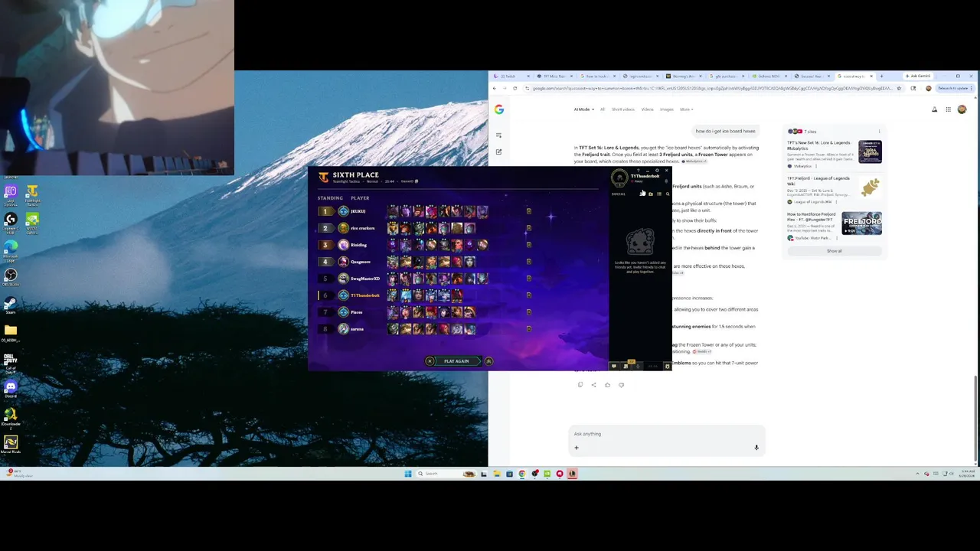The height and width of the screenshot is (551, 980).
Task: Open Logi Options desktop shortcut
Action: [11, 194]
